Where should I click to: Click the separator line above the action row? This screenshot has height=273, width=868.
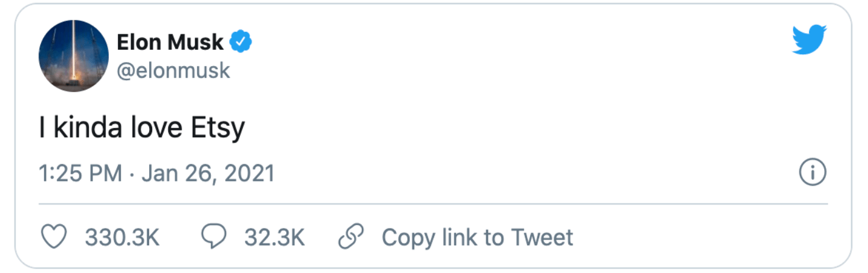pos(433,204)
